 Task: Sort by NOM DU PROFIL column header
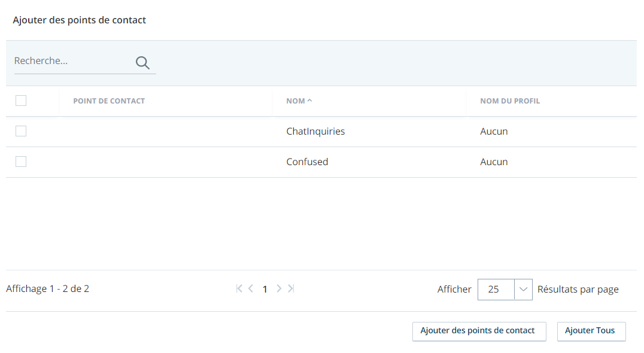pyautogui.click(x=510, y=101)
